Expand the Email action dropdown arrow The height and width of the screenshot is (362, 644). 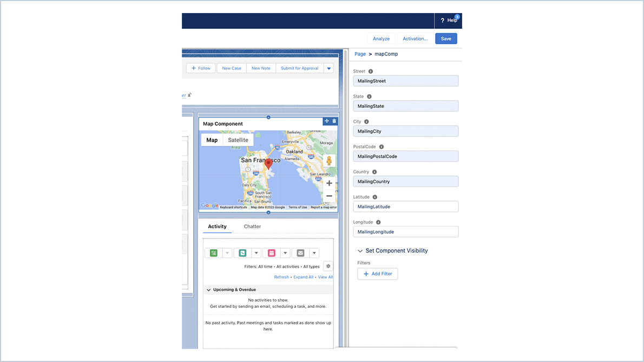pyautogui.click(x=314, y=253)
